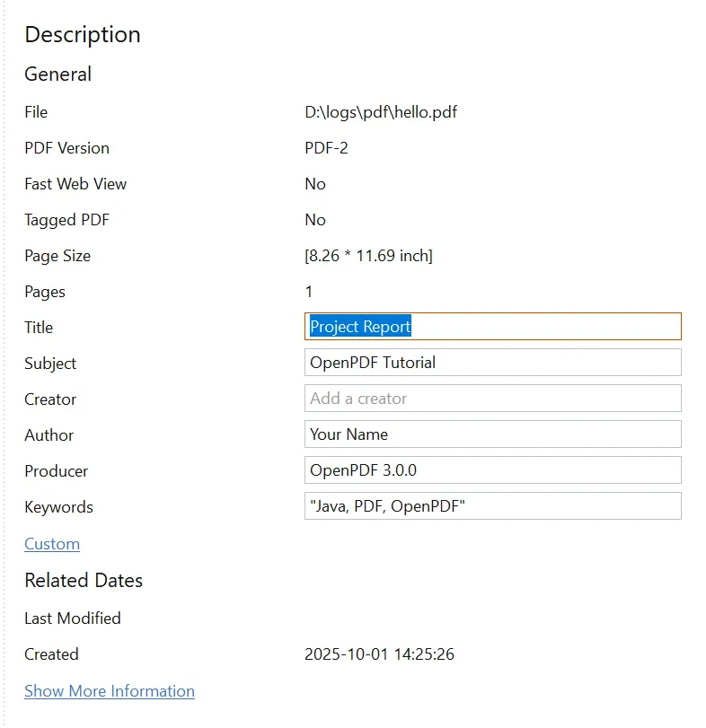706x728 pixels.
Task: Focus the empty Creator input field
Action: (x=492, y=399)
